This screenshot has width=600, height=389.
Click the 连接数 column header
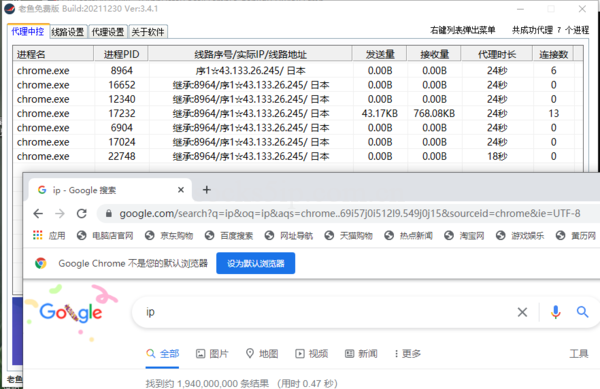tap(553, 54)
